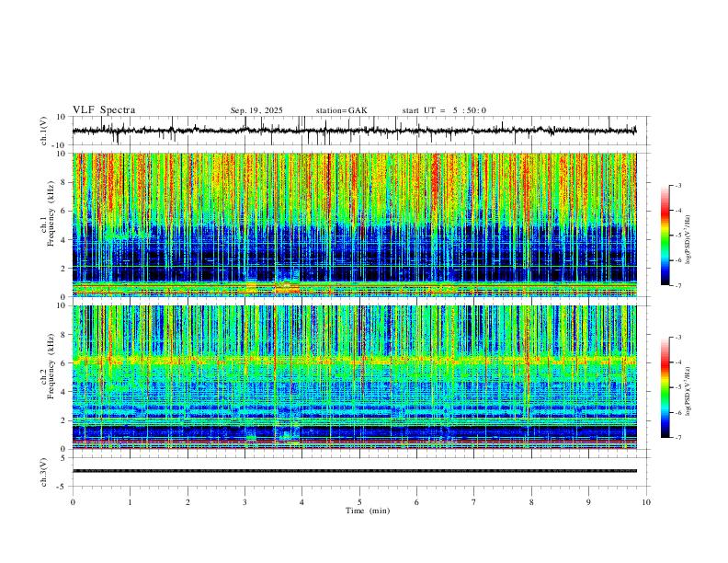
Task: Click the "-5" tick of the upper colorbar
Action: pos(677,236)
